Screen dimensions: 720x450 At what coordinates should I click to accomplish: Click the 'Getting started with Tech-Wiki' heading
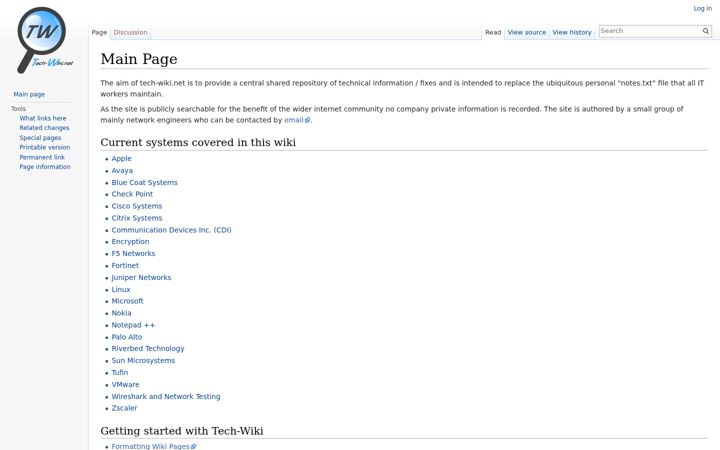(182, 431)
